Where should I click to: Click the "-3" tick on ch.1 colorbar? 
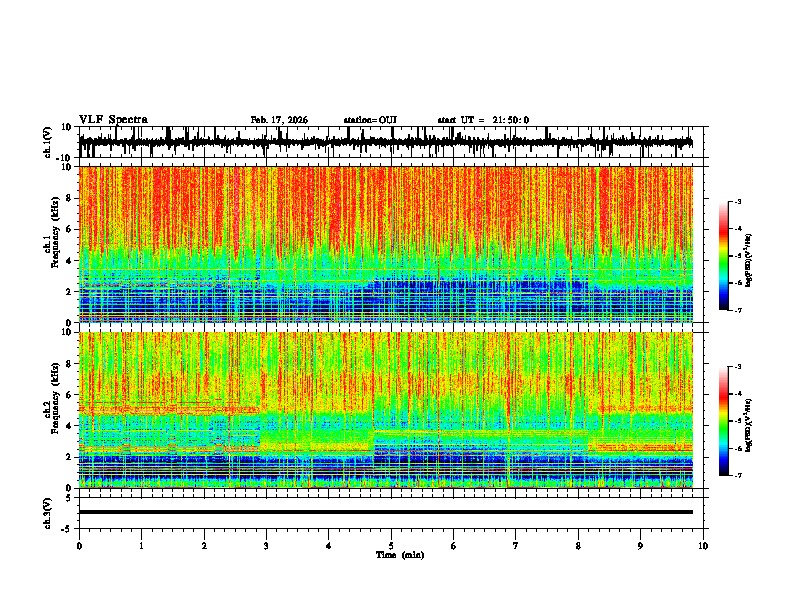coord(737,201)
